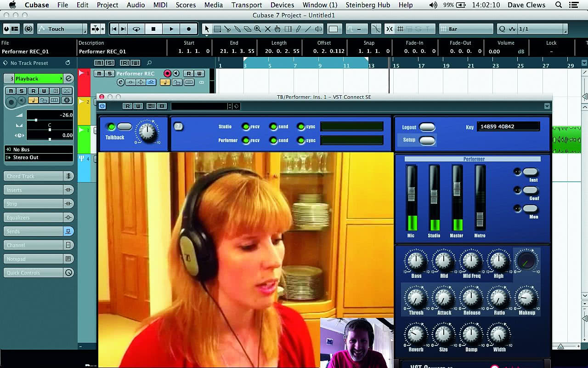Open the Touch automation mode dropdown
Image resolution: width=588 pixels, height=368 pixels.
click(62, 29)
